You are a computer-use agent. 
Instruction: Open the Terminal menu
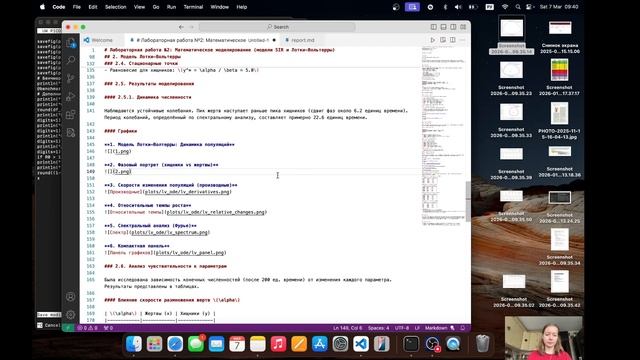click(193, 7)
